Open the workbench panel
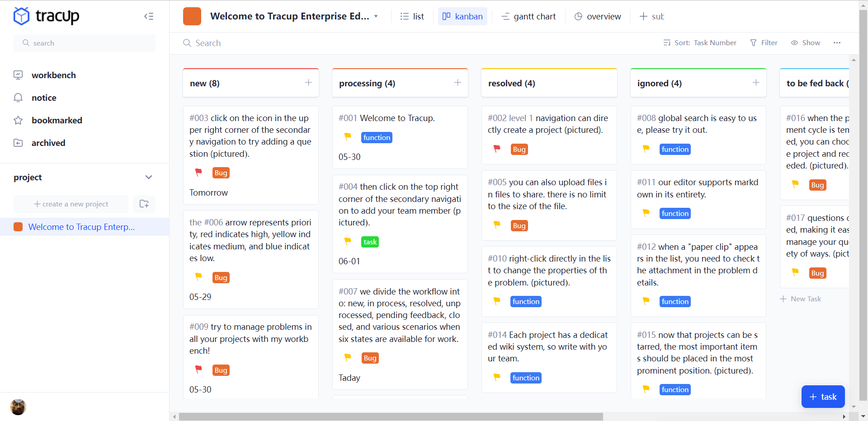868x421 pixels. point(54,75)
